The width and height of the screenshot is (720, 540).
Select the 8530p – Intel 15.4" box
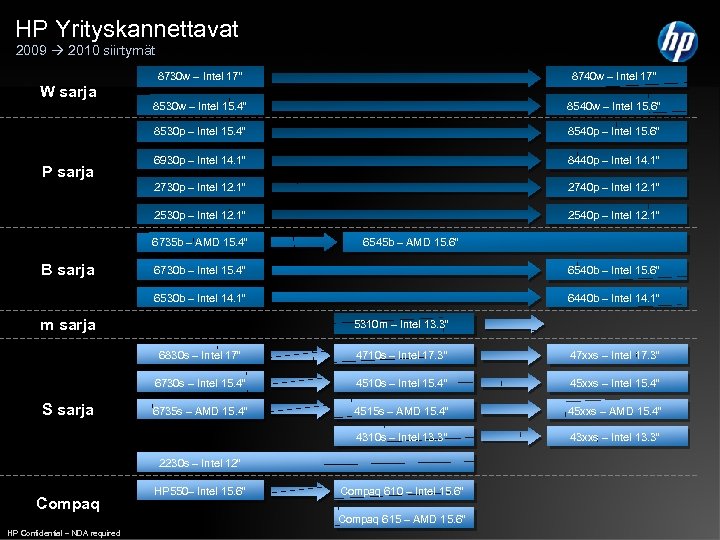[200, 131]
